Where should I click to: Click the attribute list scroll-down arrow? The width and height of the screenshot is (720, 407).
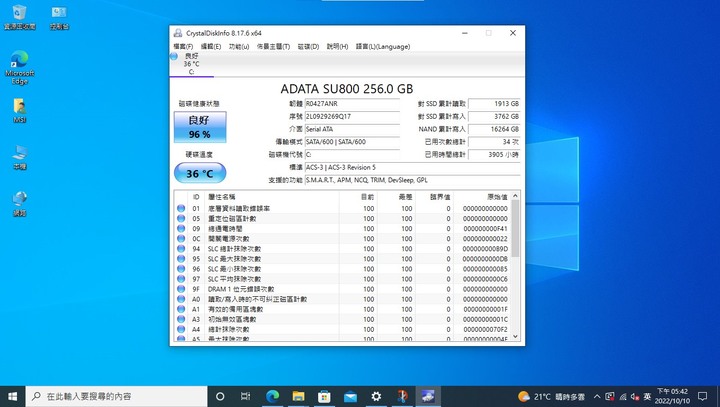pyautogui.click(x=515, y=336)
